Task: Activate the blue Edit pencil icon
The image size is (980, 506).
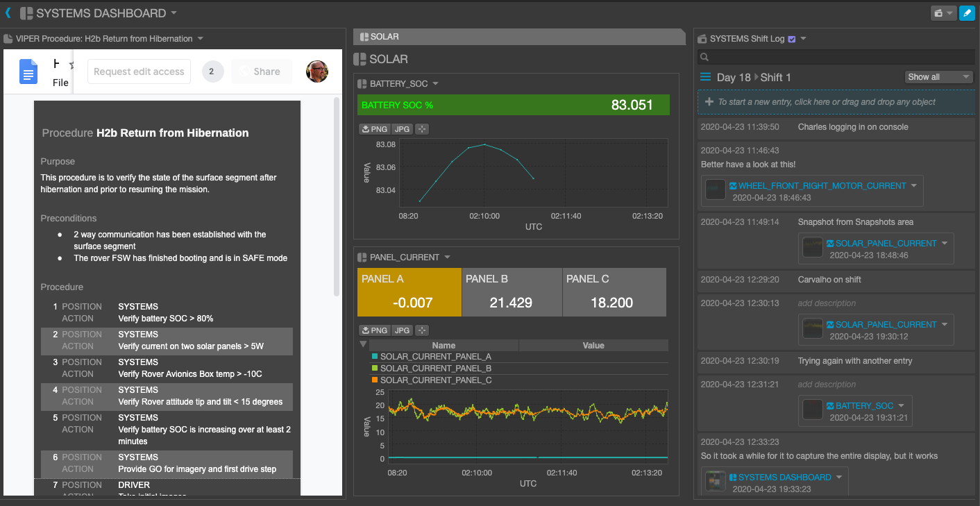Action: (968, 12)
